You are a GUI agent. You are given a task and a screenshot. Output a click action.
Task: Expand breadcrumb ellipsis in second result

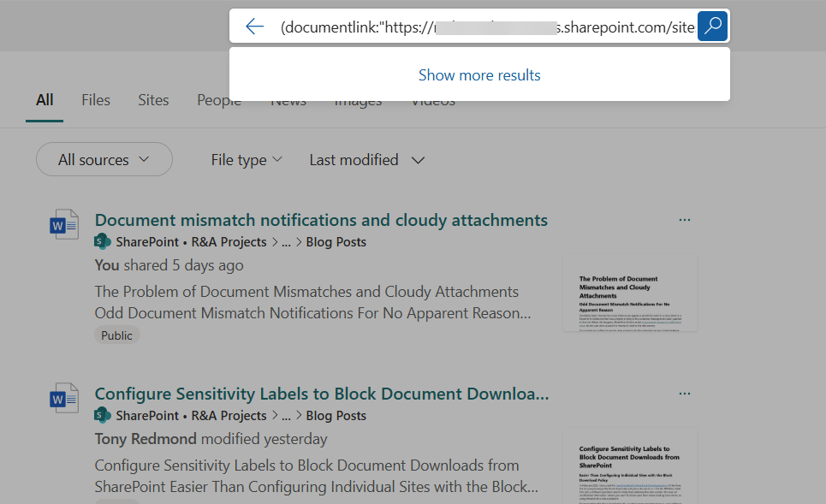click(x=286, y=417)
